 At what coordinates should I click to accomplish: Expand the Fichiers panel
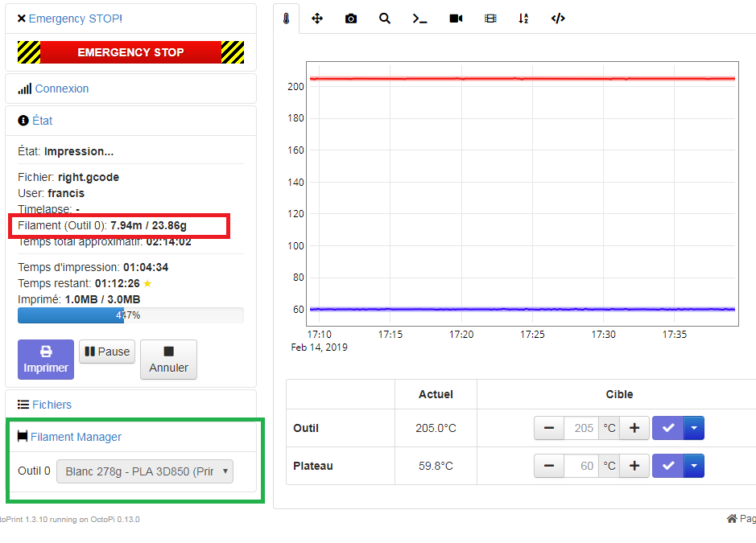point(52,405)
